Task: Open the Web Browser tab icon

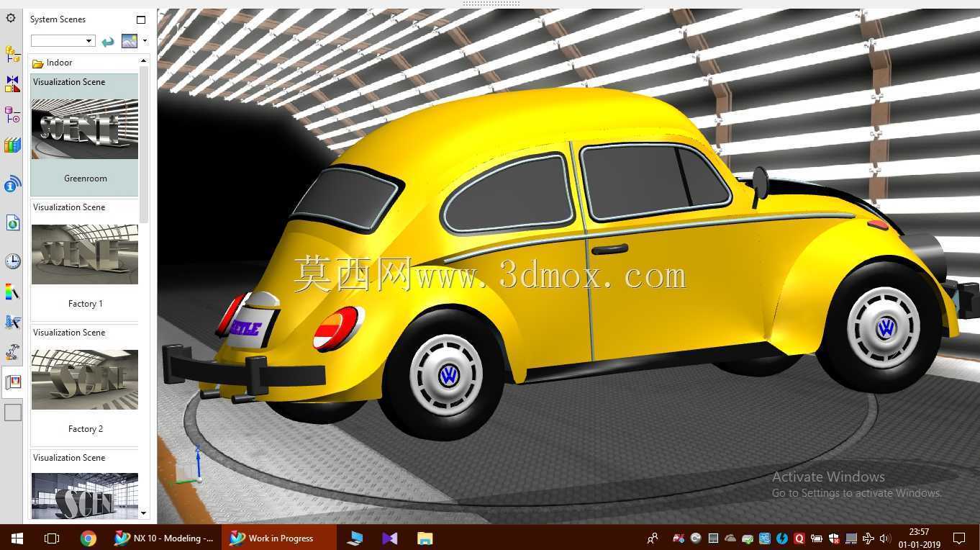Action: tap(12, 223)
